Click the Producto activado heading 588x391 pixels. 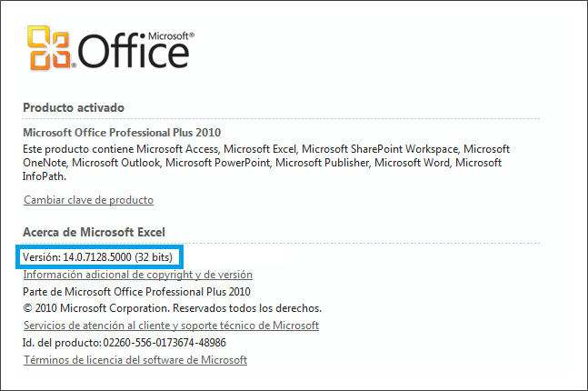pos(74,107)
